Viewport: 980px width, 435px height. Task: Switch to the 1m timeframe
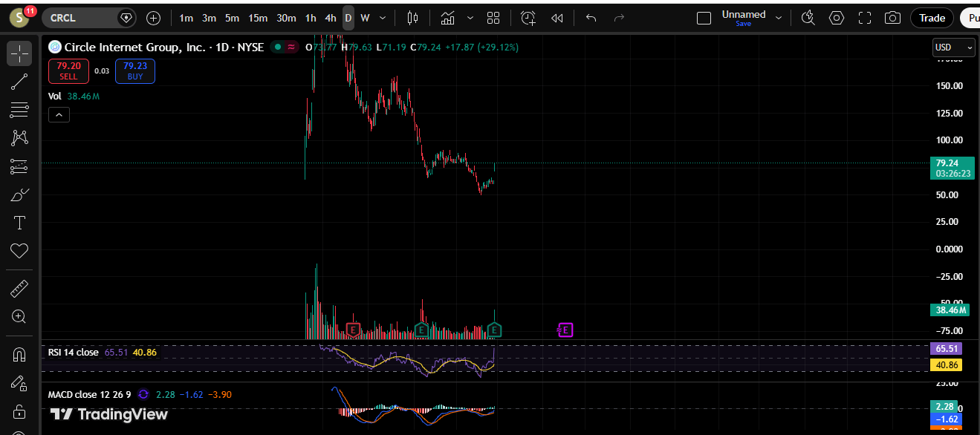click(x=186, y=18)
